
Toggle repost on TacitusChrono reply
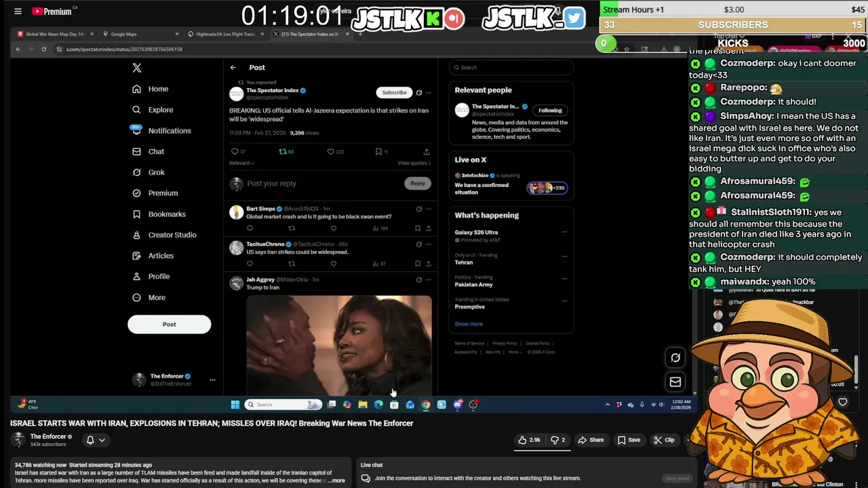pos(292,264)
